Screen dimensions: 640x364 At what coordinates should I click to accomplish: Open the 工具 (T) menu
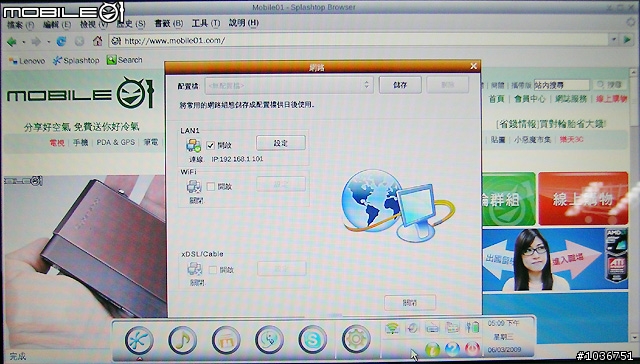pyautogui.click(x=206, y=23)
